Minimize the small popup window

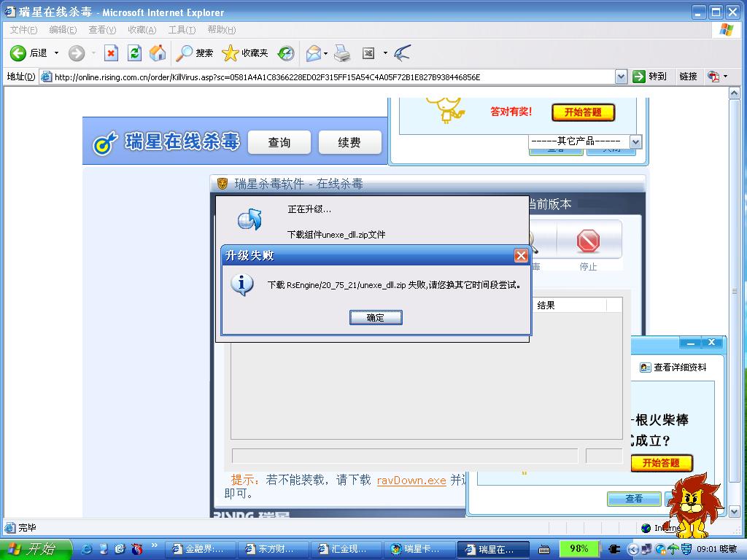click(690, 343)
